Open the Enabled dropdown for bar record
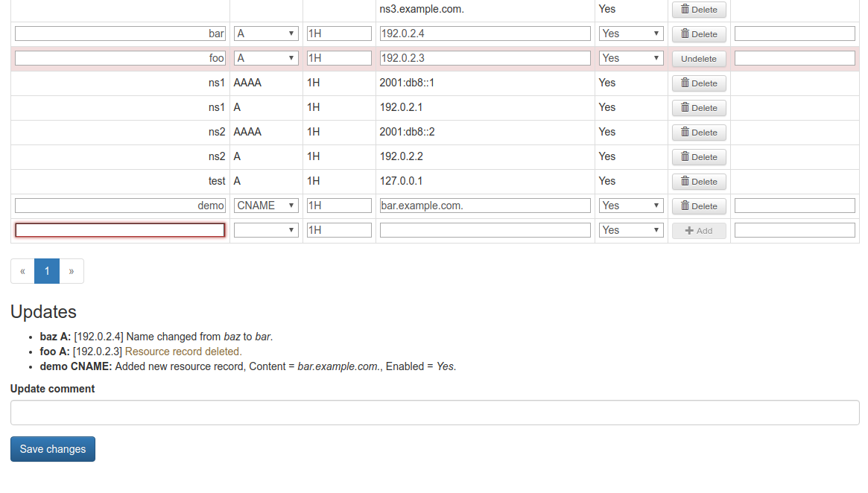This screenshot has height=493, width=868. (x=631, y=34)
